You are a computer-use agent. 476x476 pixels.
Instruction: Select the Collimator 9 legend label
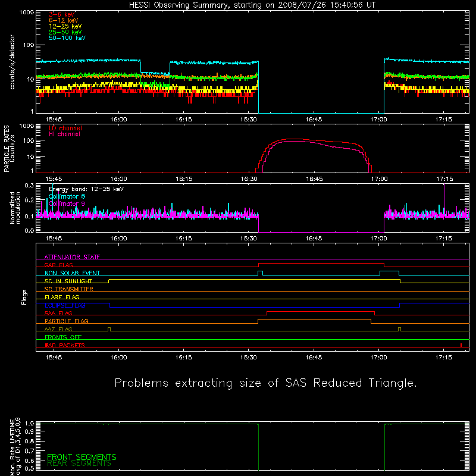tap(67, 203)
